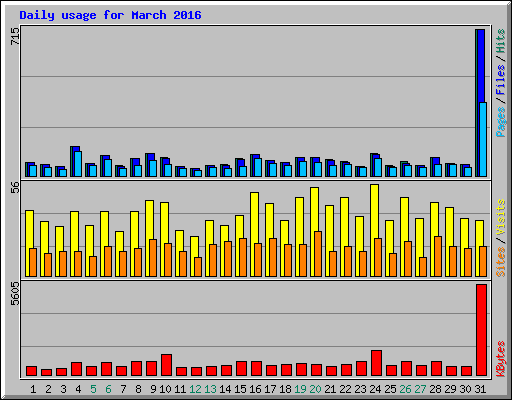This screenshot has height=400, width=512.
Task: Click day 4 on the x-axis
Action: point(78,389)
